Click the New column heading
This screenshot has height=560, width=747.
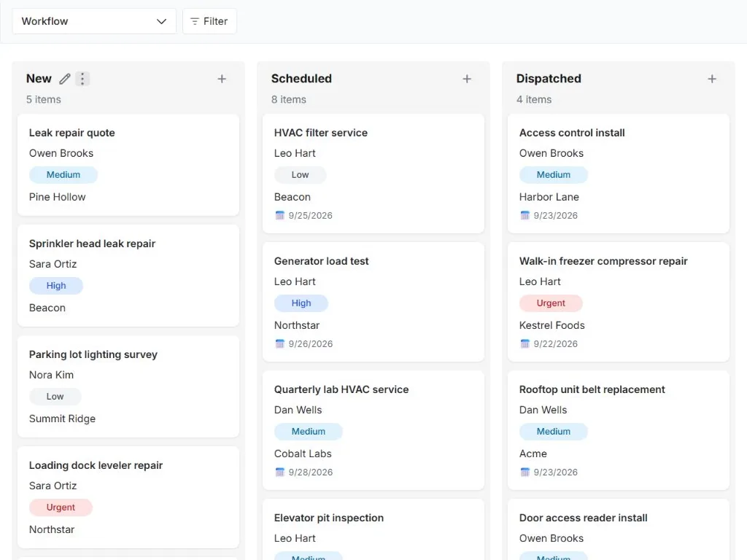[39, 79]
